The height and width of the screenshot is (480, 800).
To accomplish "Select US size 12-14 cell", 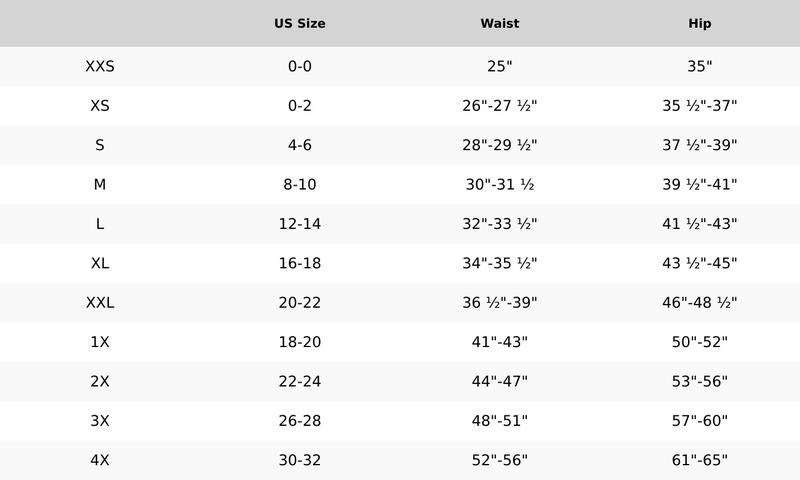I will (300, 224).
